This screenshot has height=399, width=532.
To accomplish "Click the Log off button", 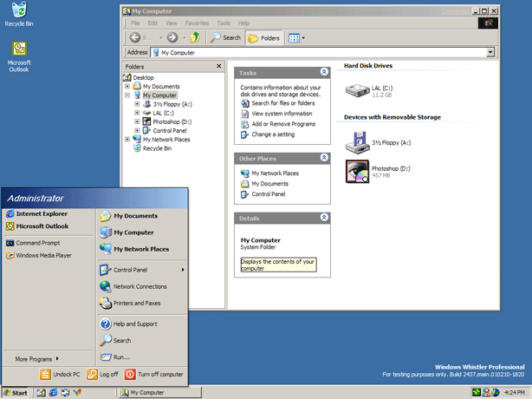I will [x=102, y=374].
